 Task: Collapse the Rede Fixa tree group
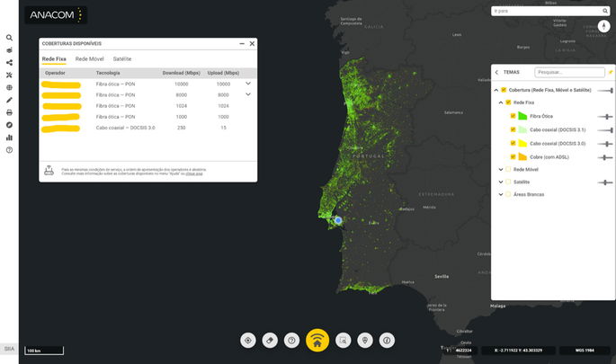tap(500, 102)
